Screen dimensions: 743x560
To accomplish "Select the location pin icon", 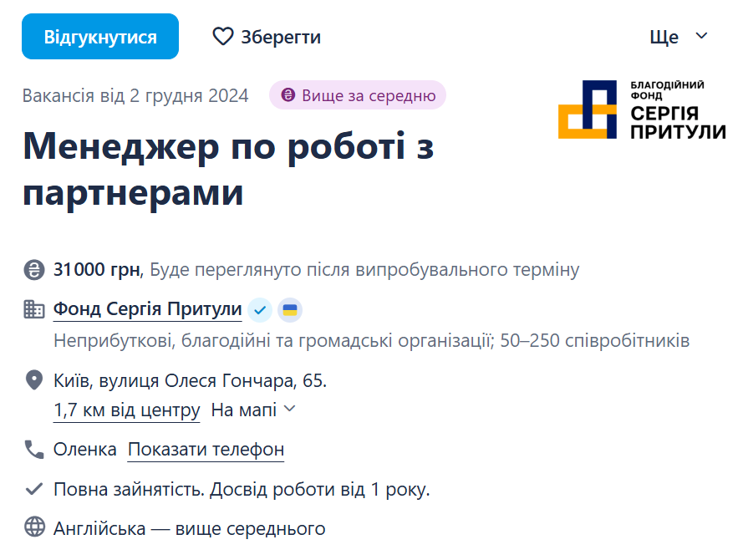I will (33, 379).
